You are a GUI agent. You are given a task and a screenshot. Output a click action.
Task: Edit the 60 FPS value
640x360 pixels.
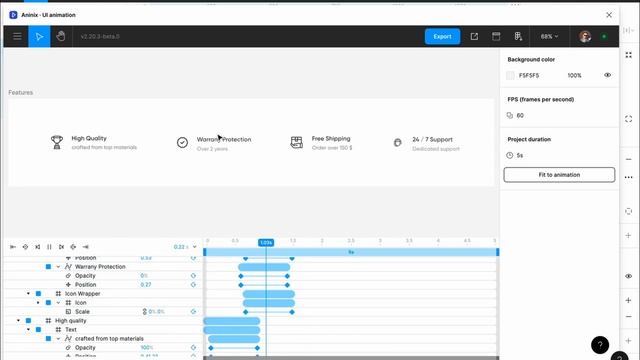(520, 116)
